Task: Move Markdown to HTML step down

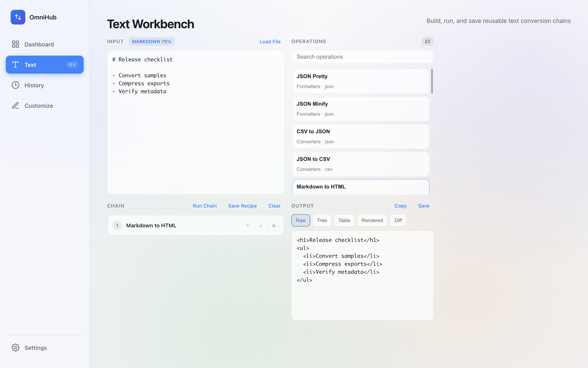Action: [261, 225]
